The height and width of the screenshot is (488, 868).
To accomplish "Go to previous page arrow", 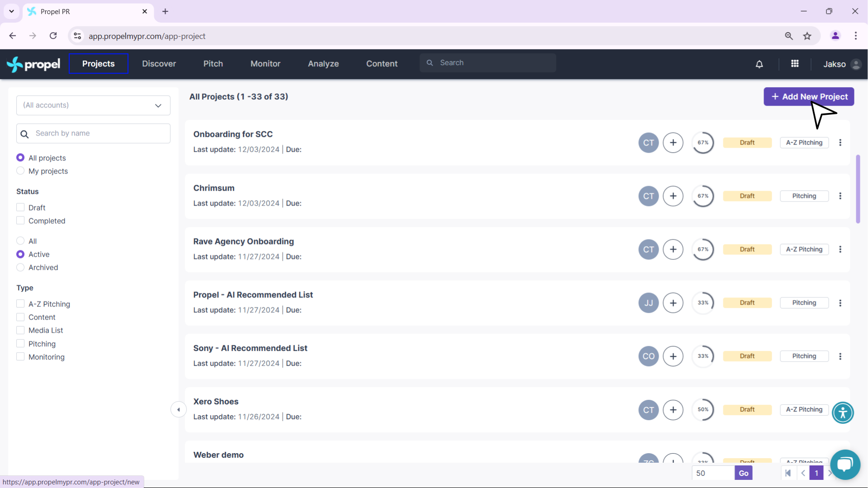I will pos(803,473).
